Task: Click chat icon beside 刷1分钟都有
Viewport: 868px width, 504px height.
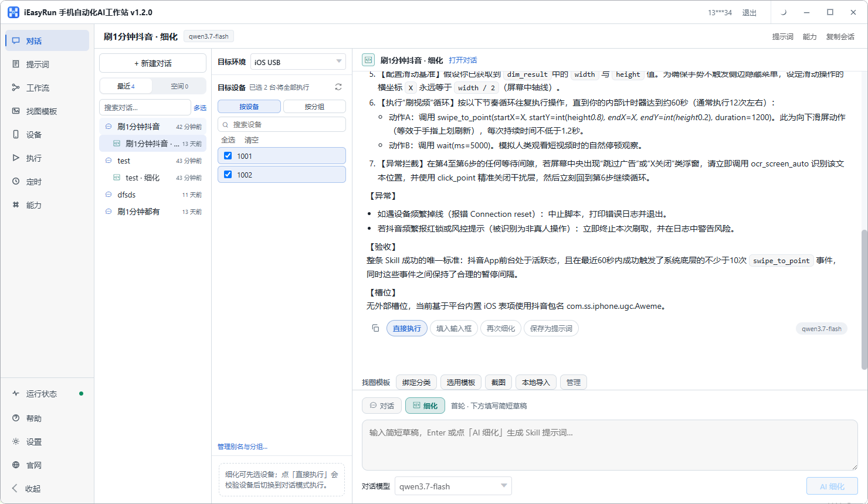Action: pyautogui.click(x=108, y=212)
